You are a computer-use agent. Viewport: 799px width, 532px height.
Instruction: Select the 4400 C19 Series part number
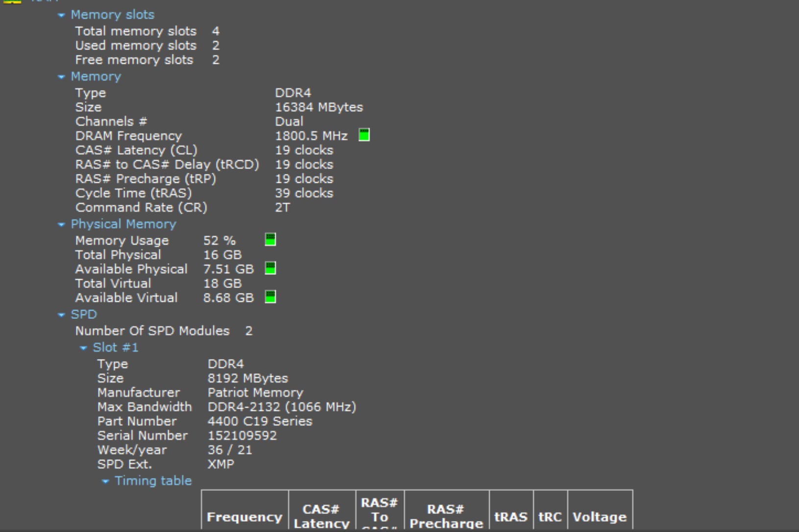260,421
